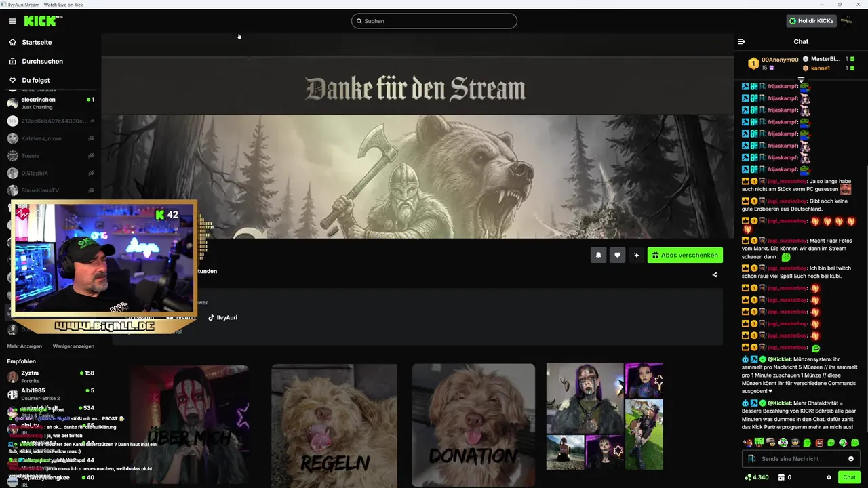Open recommended channel Albi1985

(50, 394)
